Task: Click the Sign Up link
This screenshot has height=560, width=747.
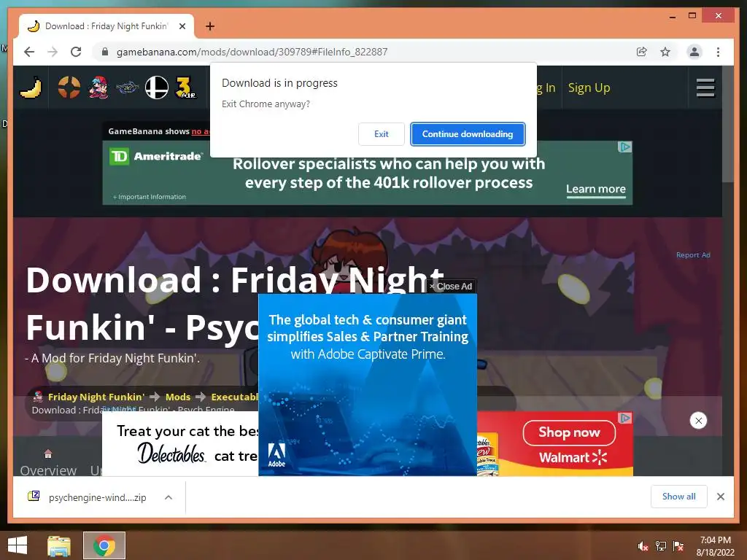Action: 589,88
